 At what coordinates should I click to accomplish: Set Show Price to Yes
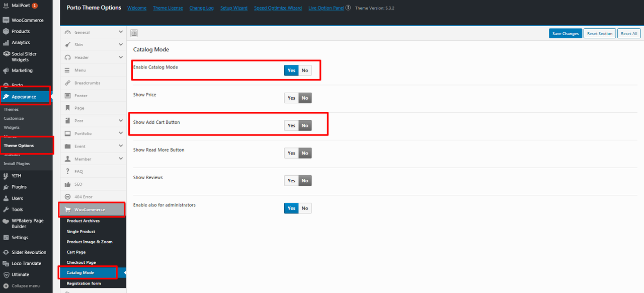point(291,98)
